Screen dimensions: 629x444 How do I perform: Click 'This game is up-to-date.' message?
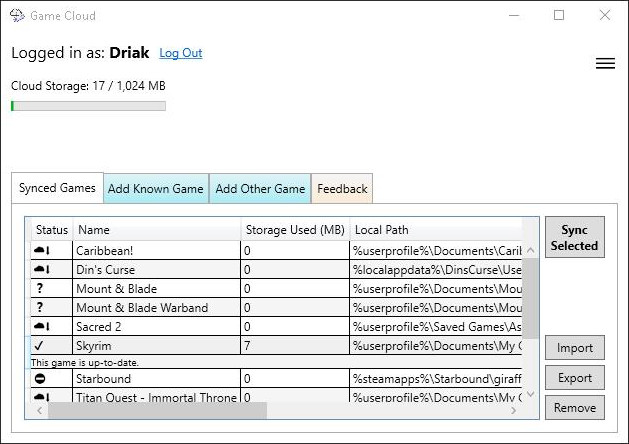[x=85, y=363]
